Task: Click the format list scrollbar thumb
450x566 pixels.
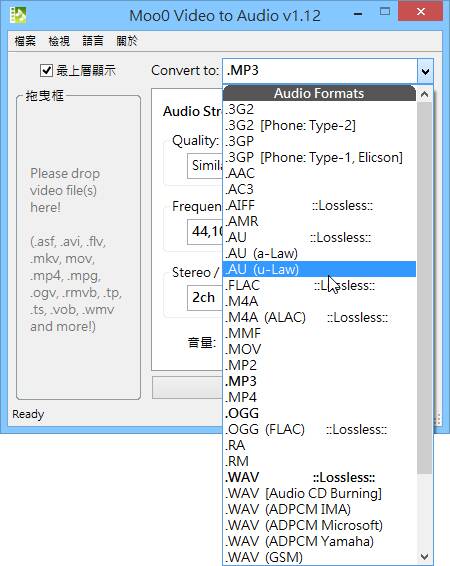Action: 425,288
